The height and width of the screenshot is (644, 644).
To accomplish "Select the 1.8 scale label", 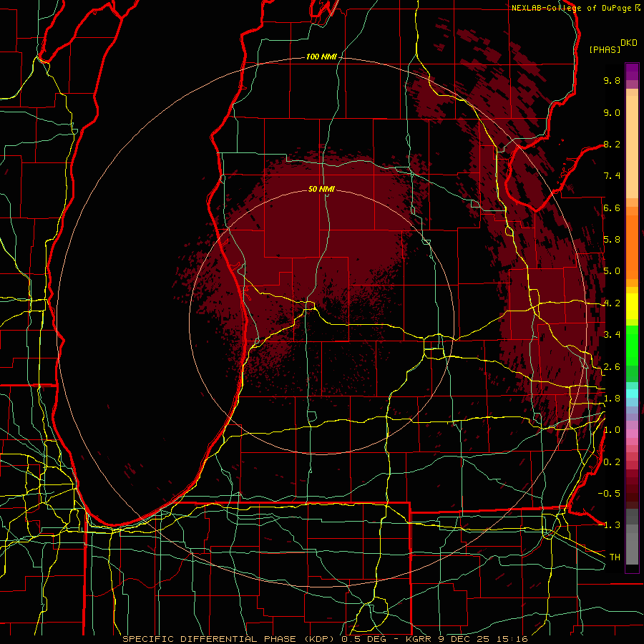I will (612, 399).
